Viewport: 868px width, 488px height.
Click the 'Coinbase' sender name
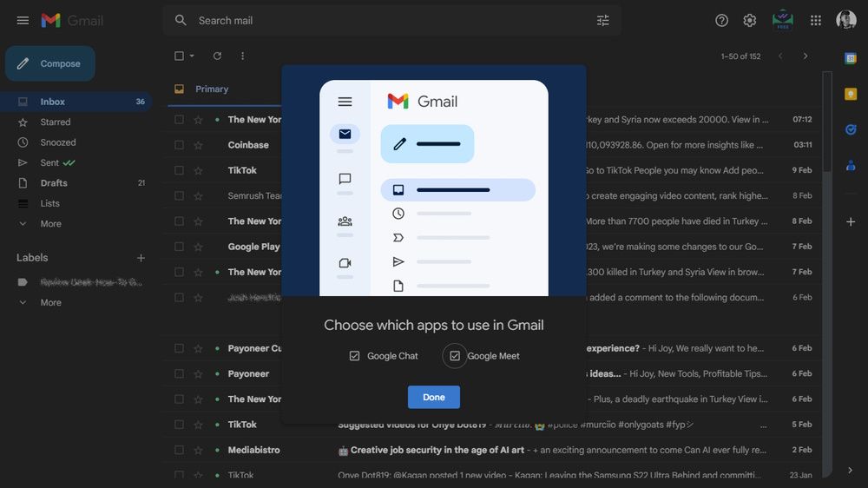click(x=248, y=145)
